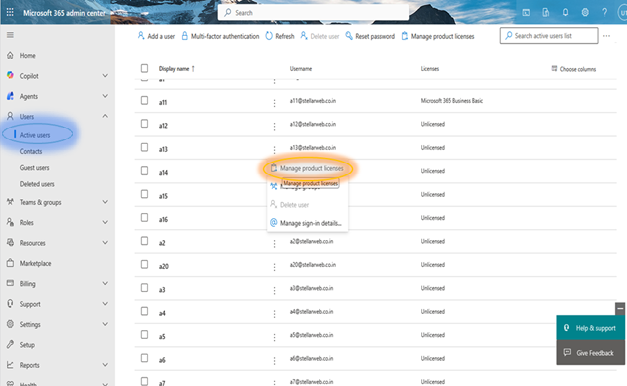Image resolution: width=627 pixels, height=386 pixels.
Task: Select Manage sign-in details menu entry
Action: coord(306,223)
